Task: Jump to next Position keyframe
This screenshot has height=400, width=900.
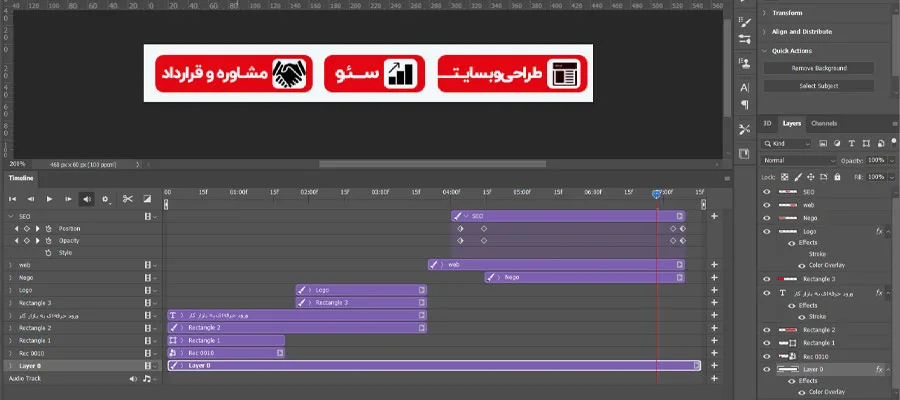Action: tap(37, 228)
